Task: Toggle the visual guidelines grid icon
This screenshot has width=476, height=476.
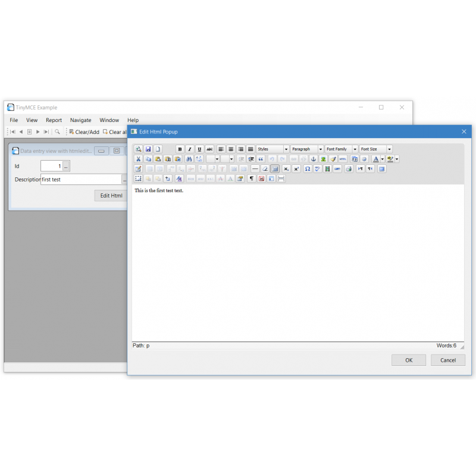Action: (x=274, y=169)
